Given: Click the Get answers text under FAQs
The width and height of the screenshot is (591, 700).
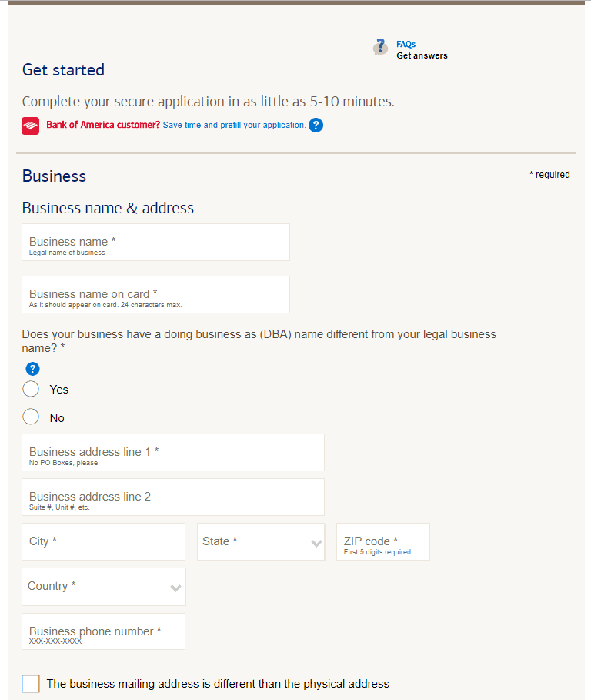Looking at the screenshot, I should pyautogui.click(x=422, y=55).
